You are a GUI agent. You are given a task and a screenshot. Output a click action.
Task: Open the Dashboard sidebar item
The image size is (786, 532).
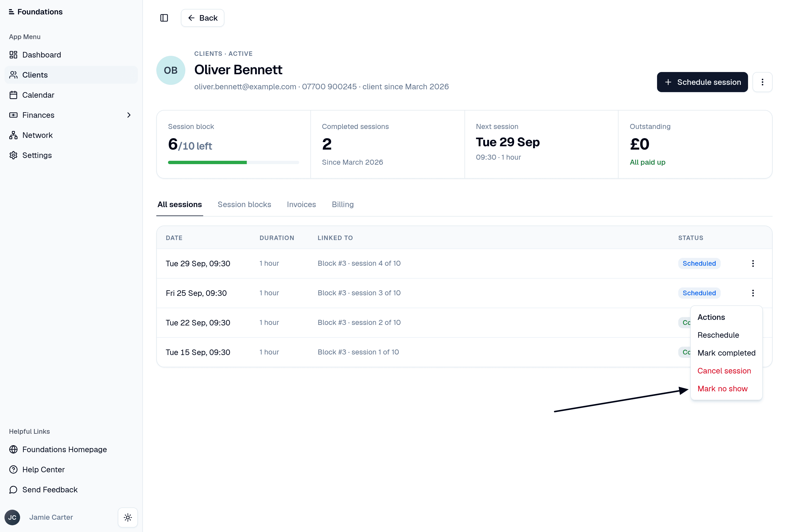pos(71,55)
